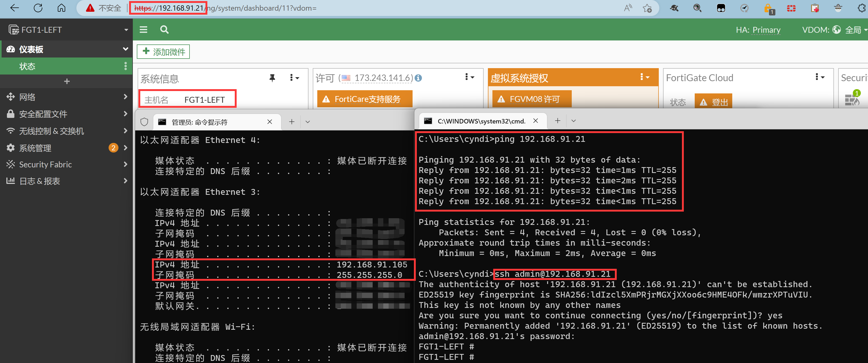The image size is (868, 363).
Task: Click the hamburger menu icon in FortiGate header
Action: (x=143, y=30)
